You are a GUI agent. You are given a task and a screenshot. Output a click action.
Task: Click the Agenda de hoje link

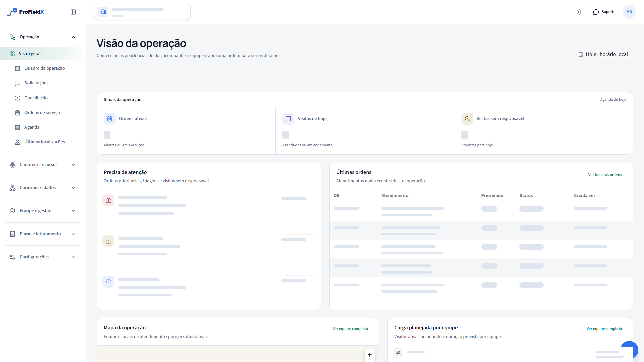click(613, 100)
